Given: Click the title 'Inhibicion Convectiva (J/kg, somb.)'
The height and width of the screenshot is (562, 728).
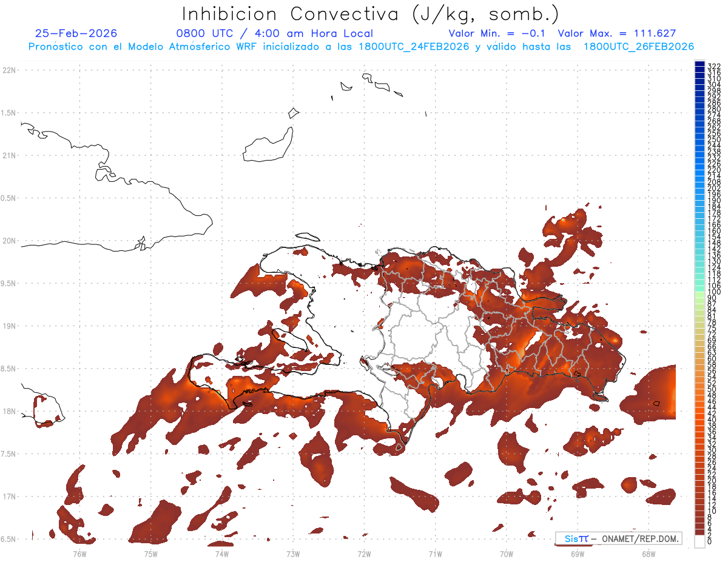Looking at the screenshot, I should (371, 15).
